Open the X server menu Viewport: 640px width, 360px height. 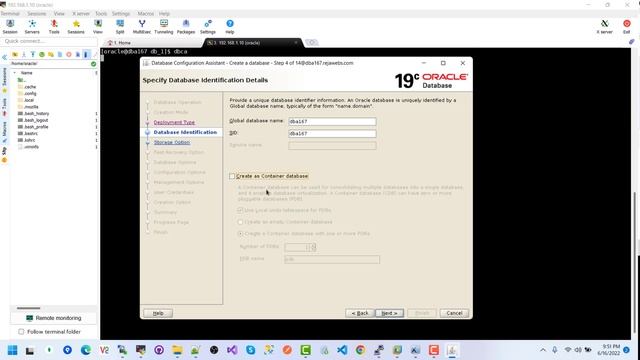pyautogui.click(x=81, y=13)
